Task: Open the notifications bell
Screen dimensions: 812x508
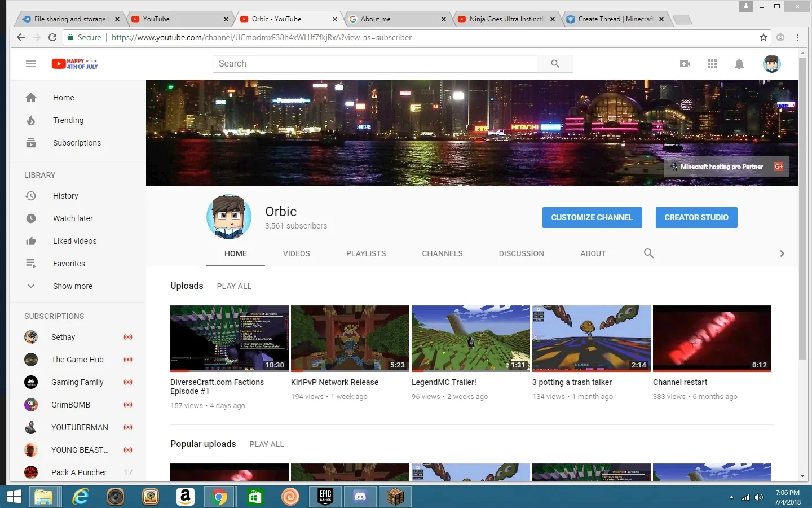Action: [739, 64]
